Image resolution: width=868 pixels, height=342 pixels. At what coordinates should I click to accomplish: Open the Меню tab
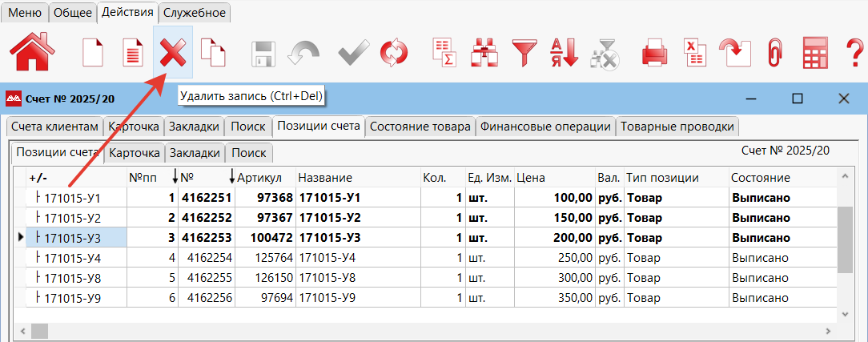[25, 13]
